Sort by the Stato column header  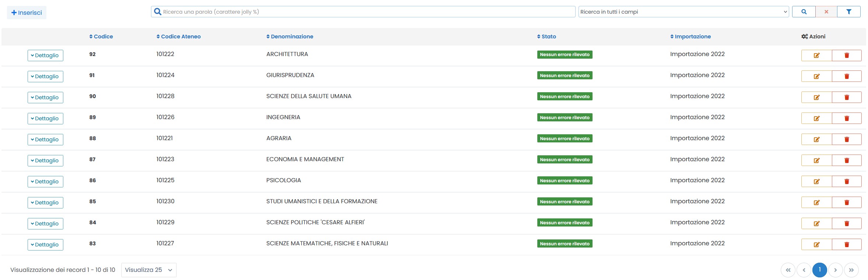pos(547,37)
